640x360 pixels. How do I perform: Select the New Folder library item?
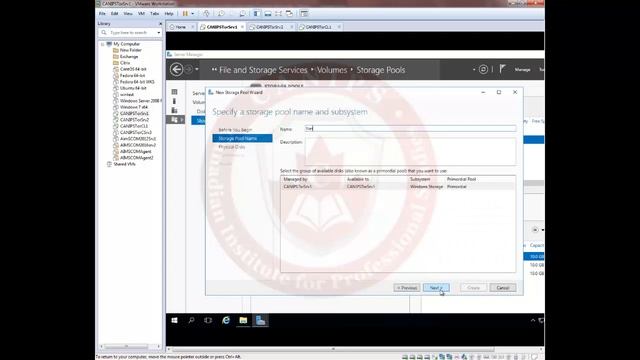[x=131, y=50]
